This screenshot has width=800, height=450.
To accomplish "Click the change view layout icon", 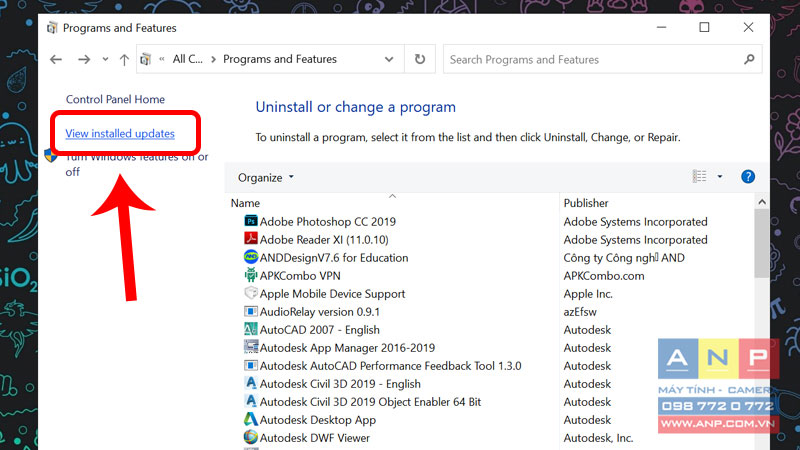I will point(699,177).
